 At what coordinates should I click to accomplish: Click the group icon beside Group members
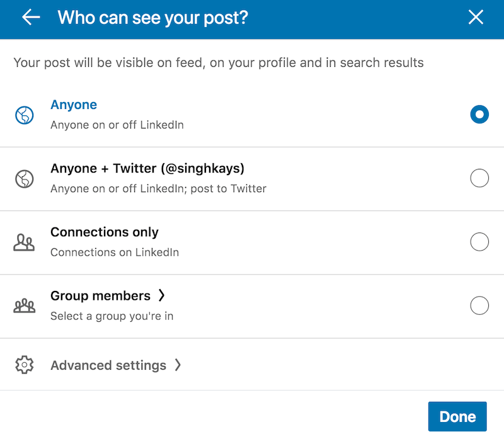[24, 305]
